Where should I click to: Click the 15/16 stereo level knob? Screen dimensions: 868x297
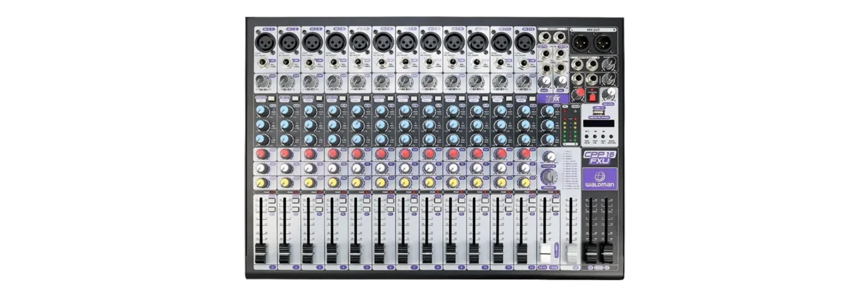point(561,81)
